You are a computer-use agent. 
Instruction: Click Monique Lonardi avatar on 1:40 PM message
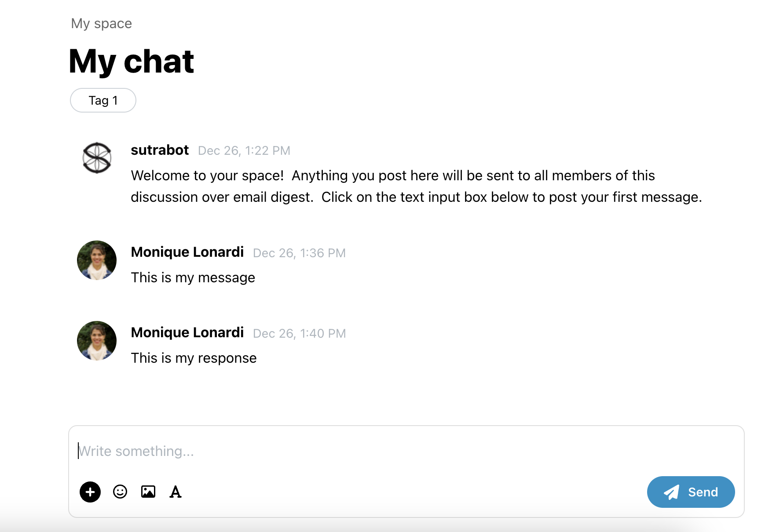tap(97, 341)
